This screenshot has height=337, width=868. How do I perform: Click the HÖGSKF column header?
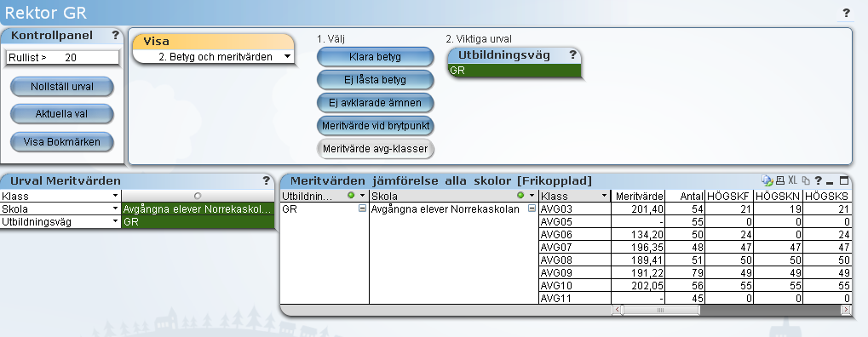point(730,196)
